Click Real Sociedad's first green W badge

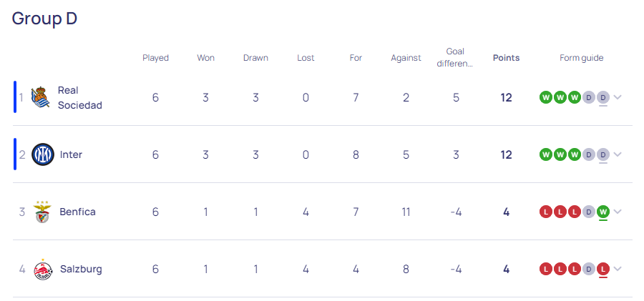point(546,97)
